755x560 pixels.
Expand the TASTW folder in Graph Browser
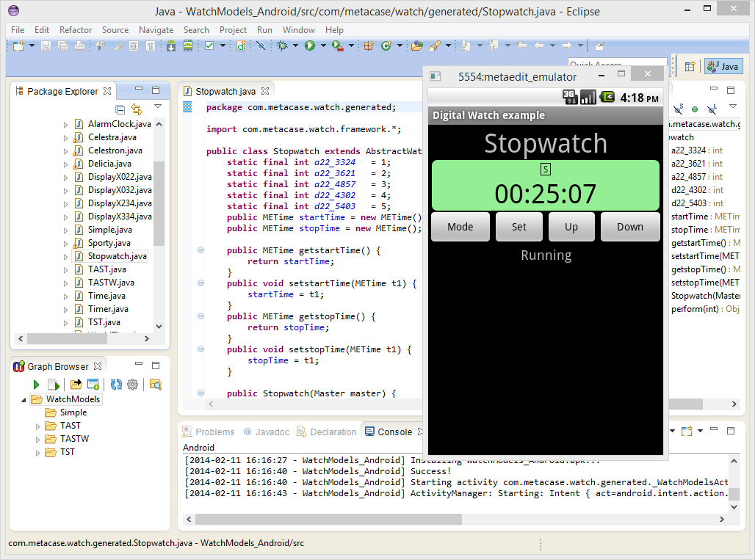point(38,439)
